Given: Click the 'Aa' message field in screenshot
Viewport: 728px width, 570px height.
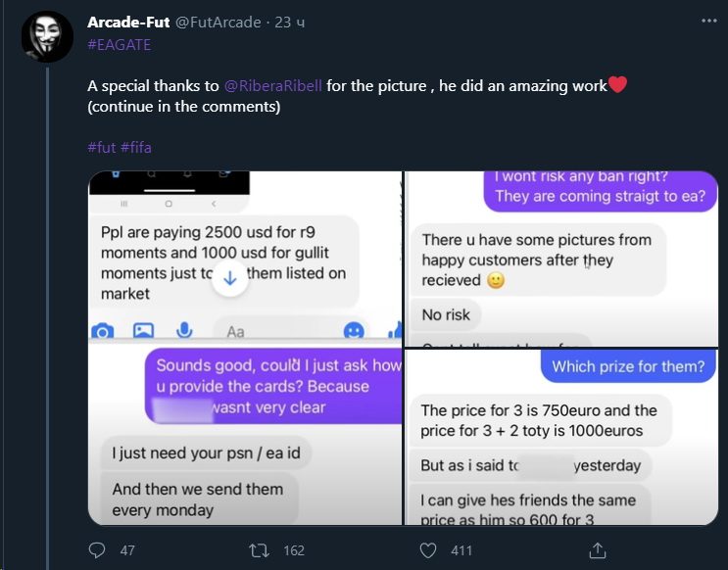Looking at the screenshot, I should [x=236, y=331].
